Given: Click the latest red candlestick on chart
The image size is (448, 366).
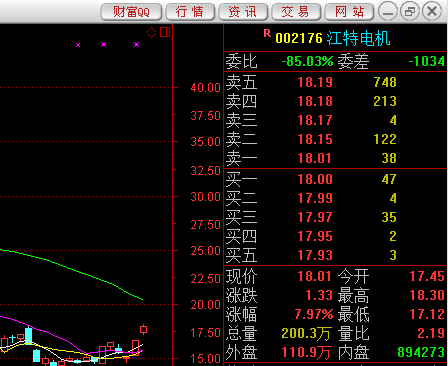Looking at the screenshot, I should 144,329.
